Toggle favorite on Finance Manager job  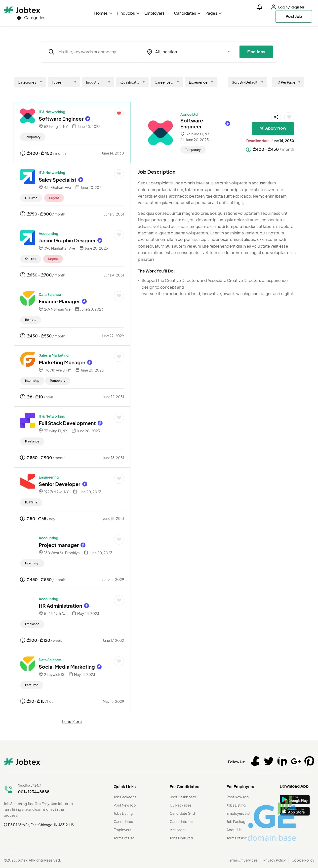(119, 296)
